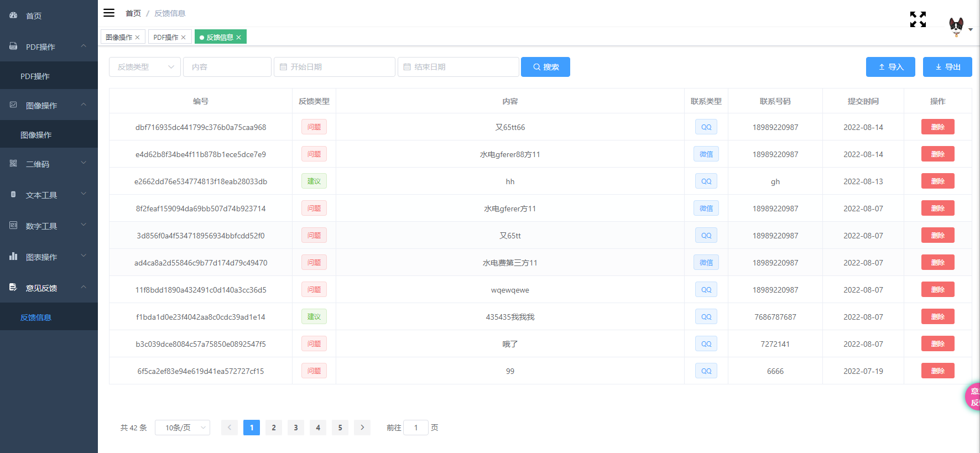Collapse the 意见反馈 sidebar group

point(84,287)
